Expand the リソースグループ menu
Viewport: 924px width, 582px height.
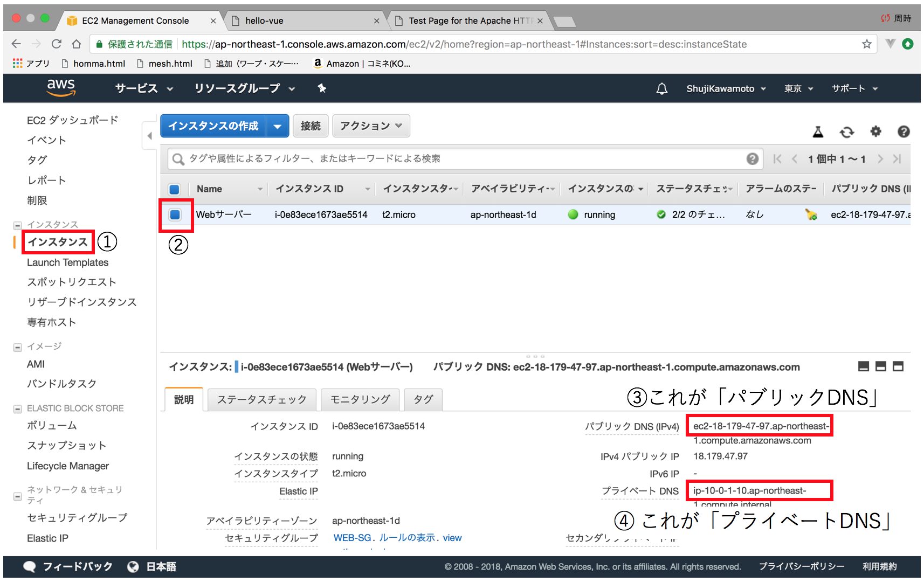click(245, 88)
